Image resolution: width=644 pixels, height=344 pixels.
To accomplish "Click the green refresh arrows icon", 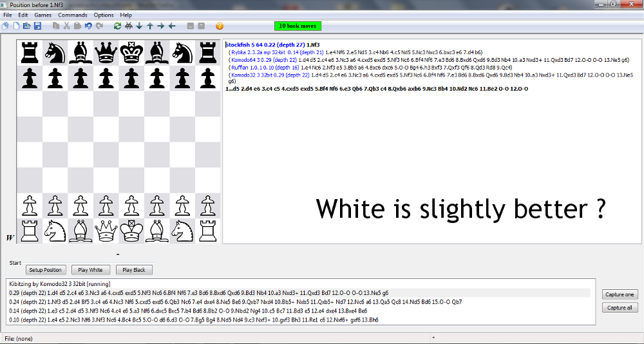I will click(x=117, y=26).
